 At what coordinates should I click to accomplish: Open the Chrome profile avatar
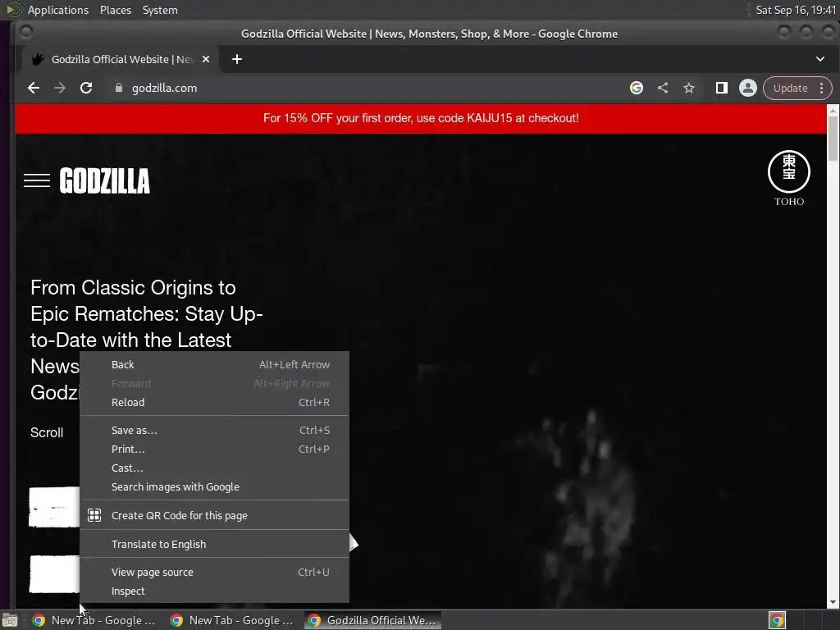(x=748, y=88)
